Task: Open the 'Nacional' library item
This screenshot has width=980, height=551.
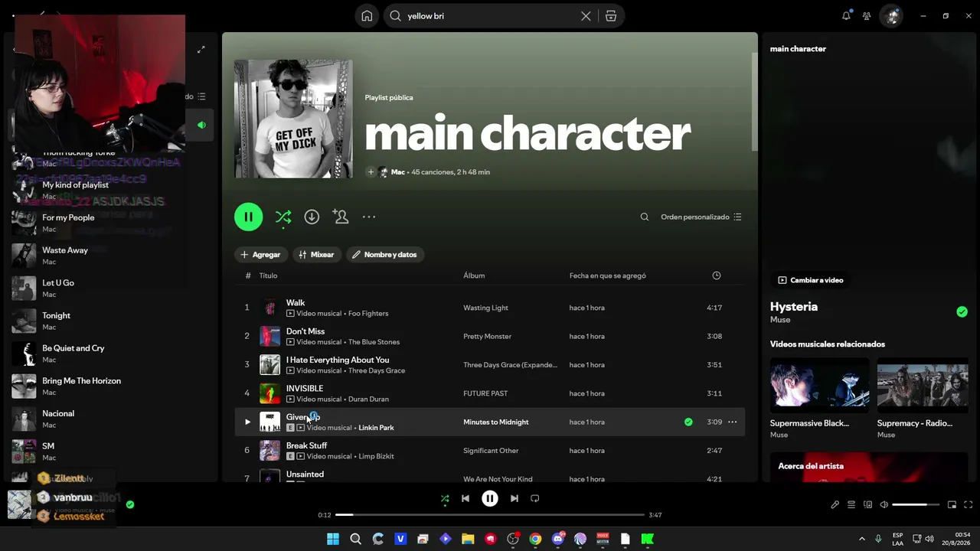Action: [111, 419]
